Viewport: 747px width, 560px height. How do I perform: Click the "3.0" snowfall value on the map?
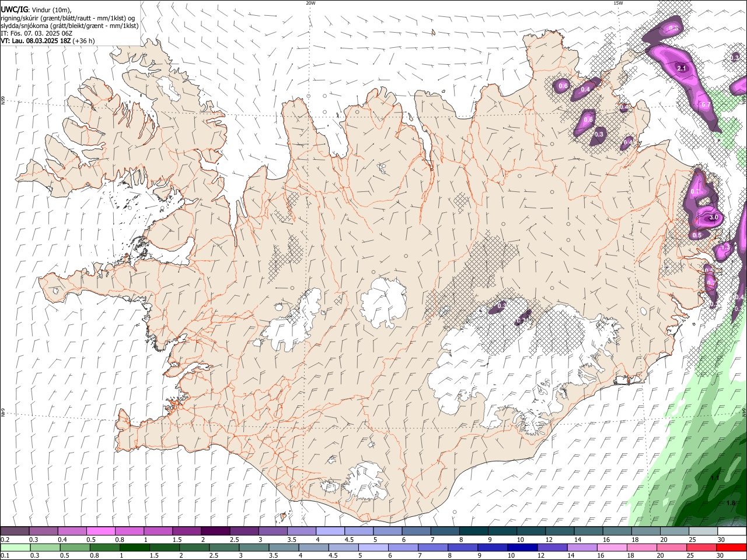click(713, 218)
